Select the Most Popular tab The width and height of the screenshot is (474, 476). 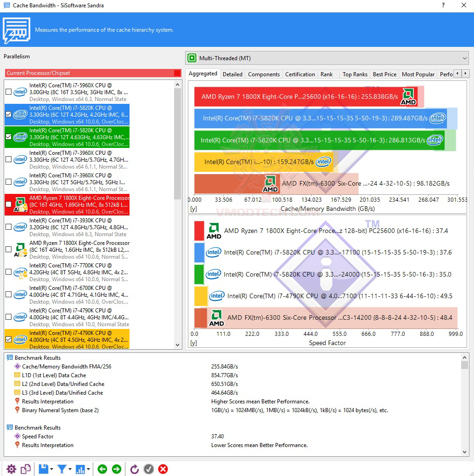tap(418, 74)
